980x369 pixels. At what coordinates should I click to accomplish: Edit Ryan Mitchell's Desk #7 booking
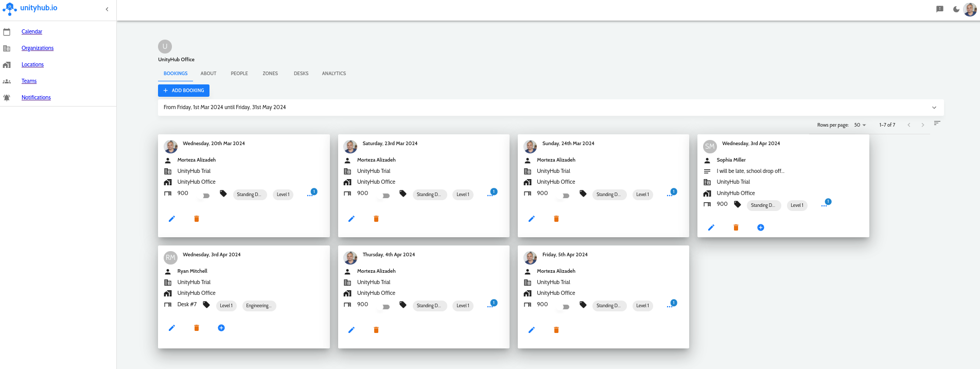point(172,328)
